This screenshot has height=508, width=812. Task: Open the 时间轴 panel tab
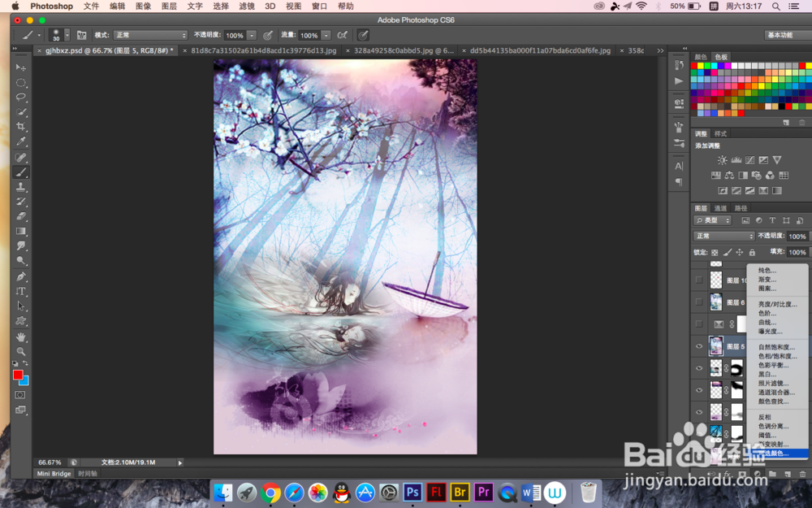click(x=88, y=473)
